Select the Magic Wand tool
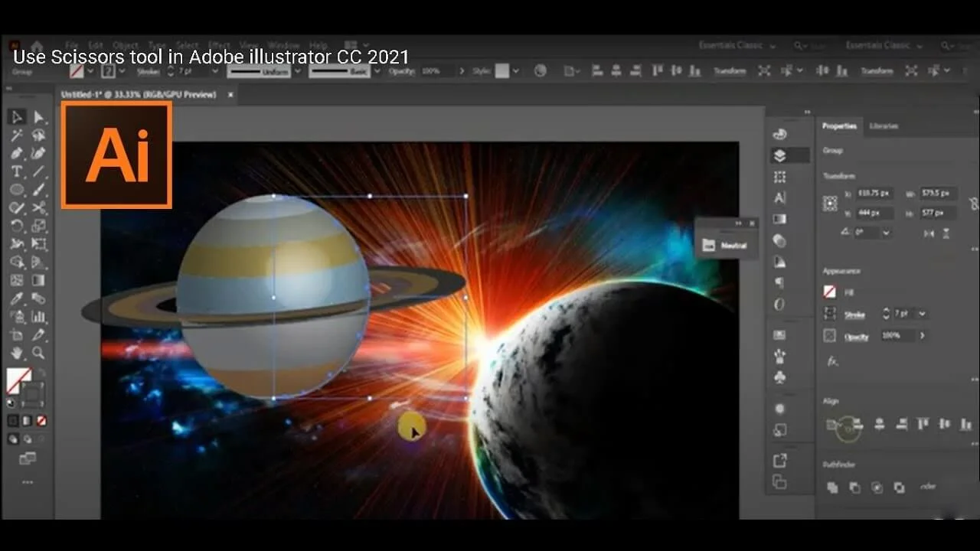 (x=17, y=135)
